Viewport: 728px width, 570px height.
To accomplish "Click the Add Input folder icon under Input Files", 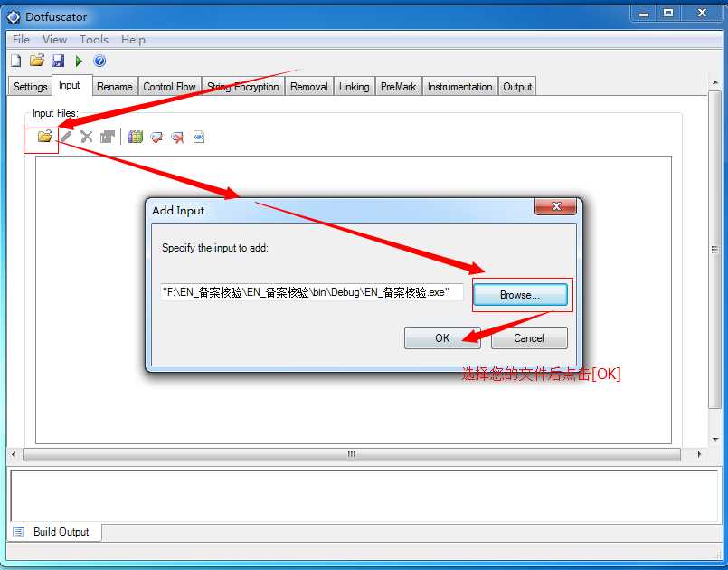I will tap(45, 137).
